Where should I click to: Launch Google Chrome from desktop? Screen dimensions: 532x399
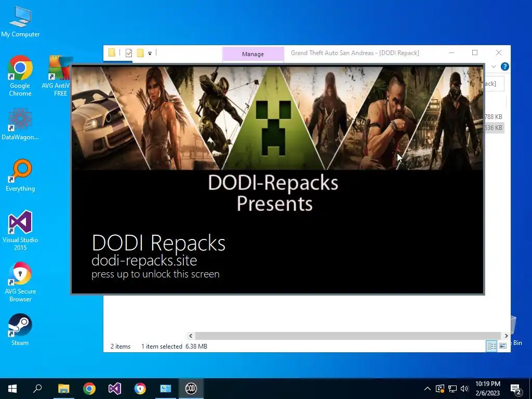(20, 76)
